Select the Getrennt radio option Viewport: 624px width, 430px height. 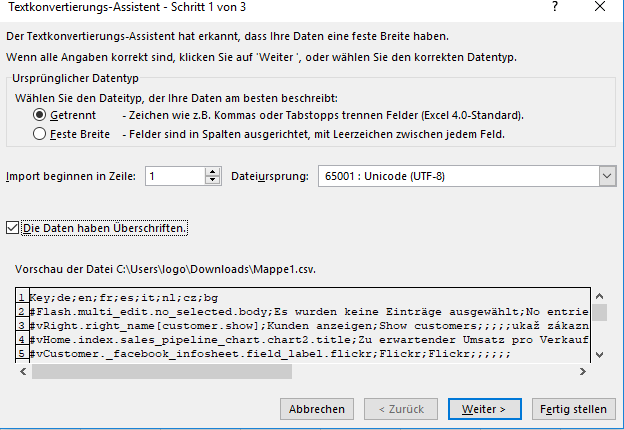pos(41,115)
